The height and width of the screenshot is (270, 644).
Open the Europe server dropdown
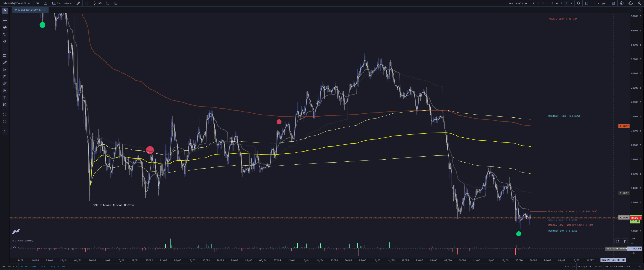[x=584, y=266]
